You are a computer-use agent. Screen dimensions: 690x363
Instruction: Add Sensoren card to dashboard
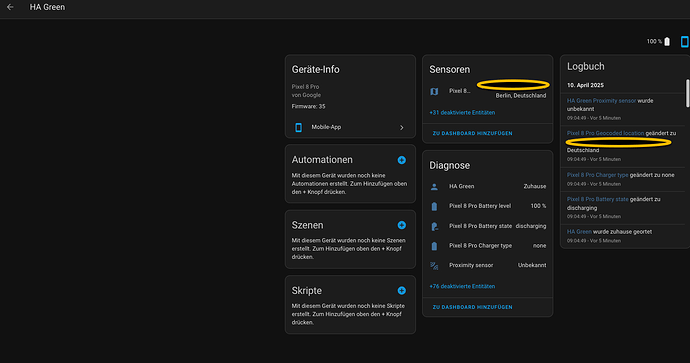coord(472,133)
